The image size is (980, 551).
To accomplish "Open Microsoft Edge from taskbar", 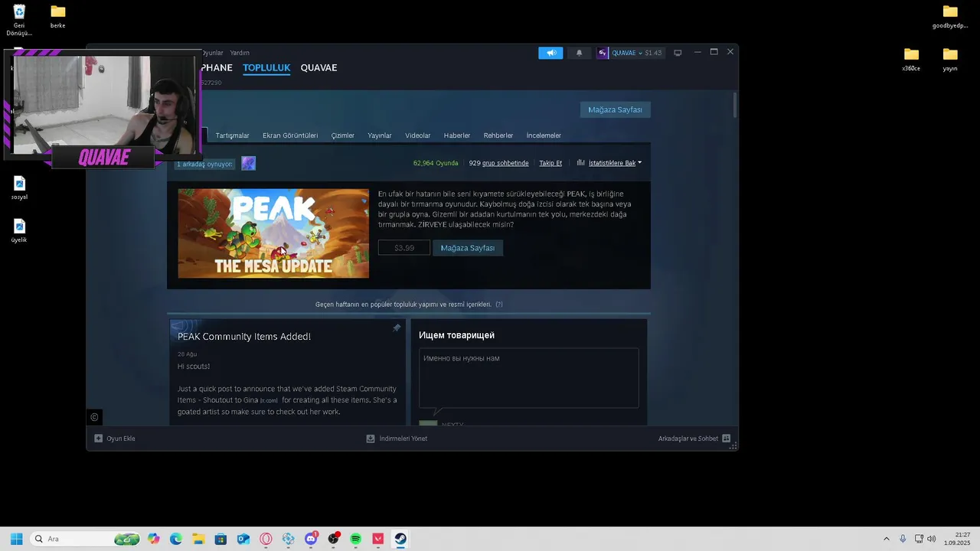I will pos(176,539).
